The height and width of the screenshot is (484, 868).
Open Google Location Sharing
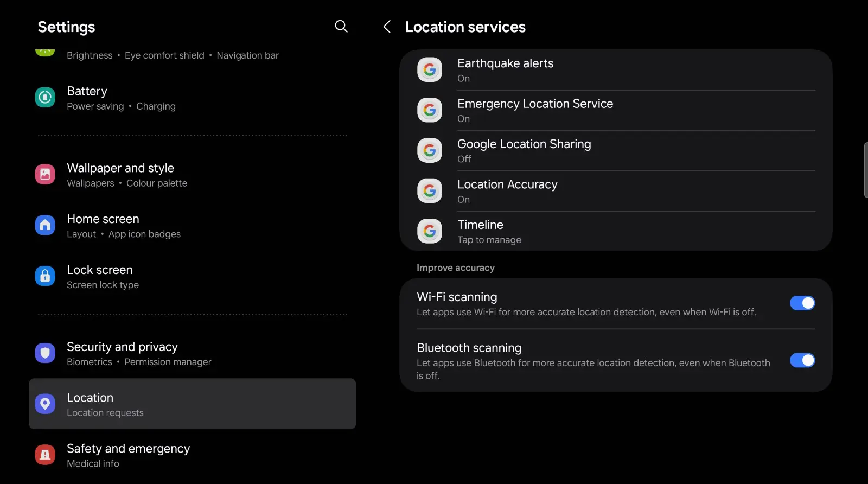[x=616, y=151]
